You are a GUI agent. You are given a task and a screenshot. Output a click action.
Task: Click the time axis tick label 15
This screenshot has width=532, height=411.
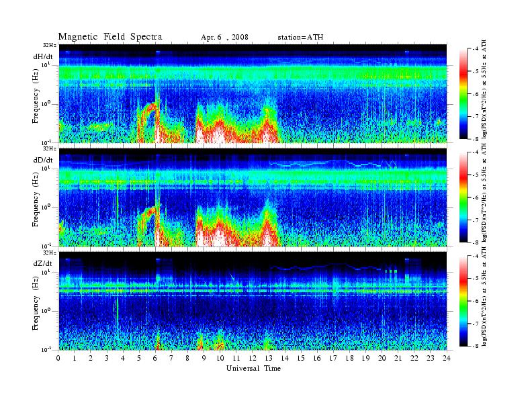point(301,358)
